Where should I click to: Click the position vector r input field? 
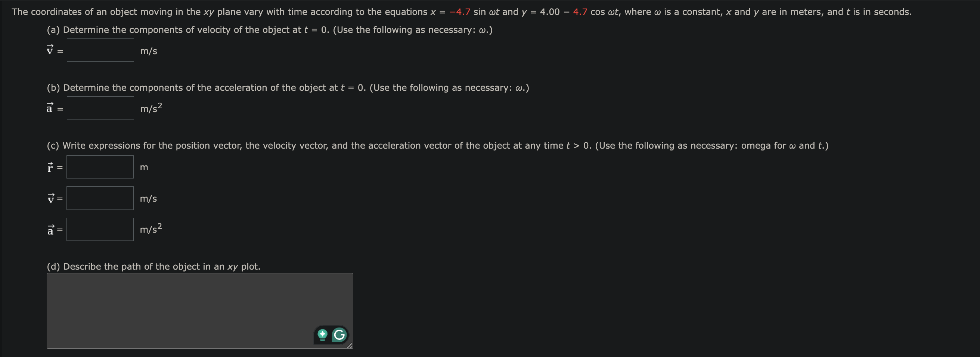tap(100, 167)
